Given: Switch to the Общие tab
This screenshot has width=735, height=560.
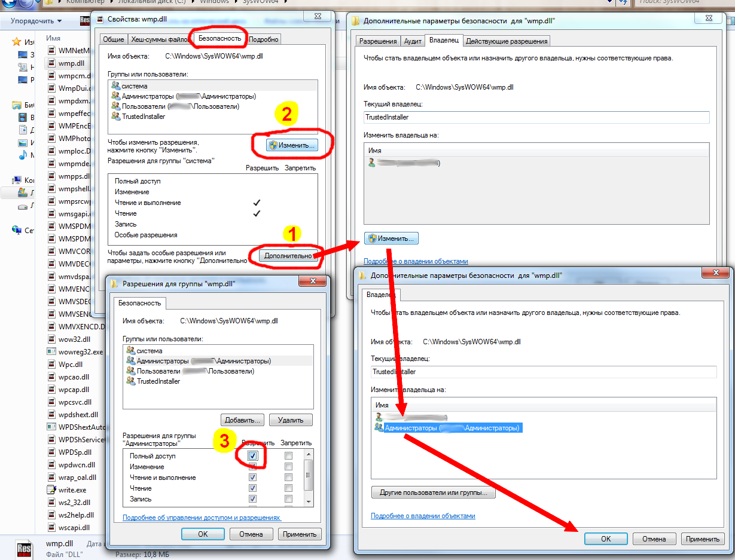Looking at the screenshot, I should 114,39.
